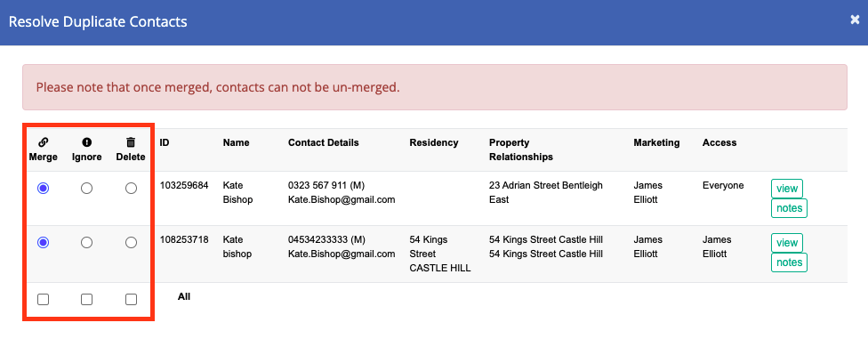The height and width of the screenshot is (347, 868).
Task: Click the un-merge warning banner text
Action: pyautogui.click(x=218, y=87)
